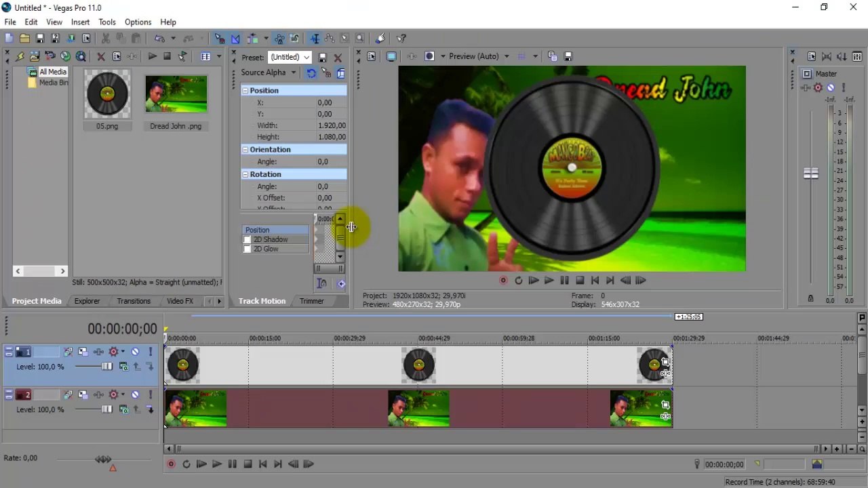Open the undo history dropdown arrow

[173, 39]
